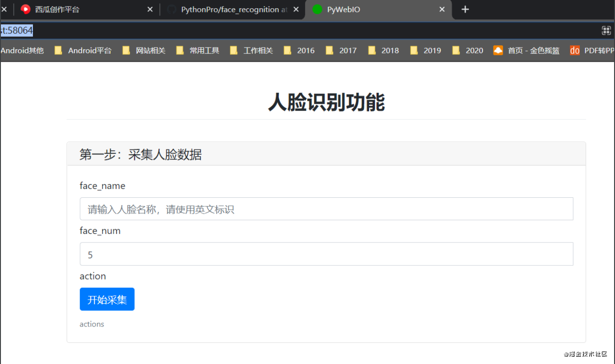The width and height of the screenshot is (615, 364).
Task: Open the 常用工具 bookmark folder
Action: [x=197, y=51]
